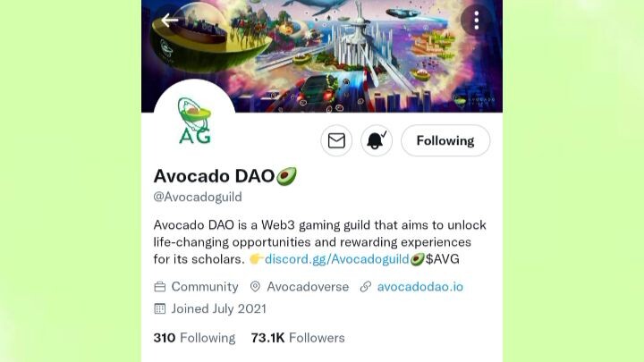Open direct message envelope icon
The height and width of the screenshot is (362, 644).
336,141
